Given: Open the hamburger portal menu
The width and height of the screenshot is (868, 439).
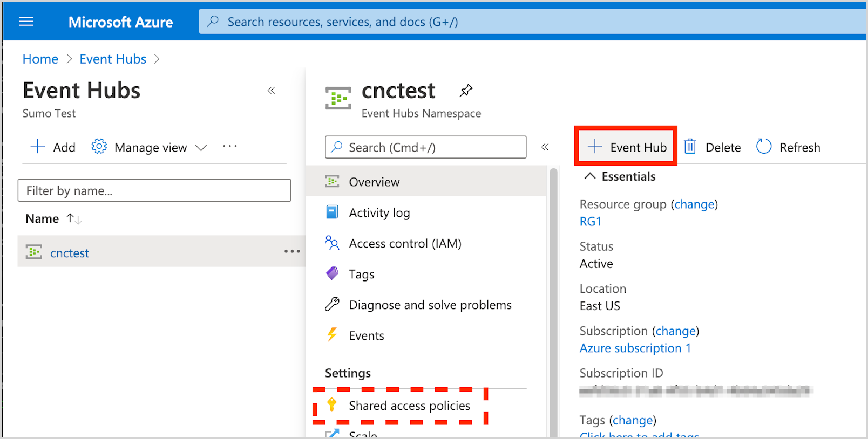Looking at the screenshot, I should pos(26,22).
